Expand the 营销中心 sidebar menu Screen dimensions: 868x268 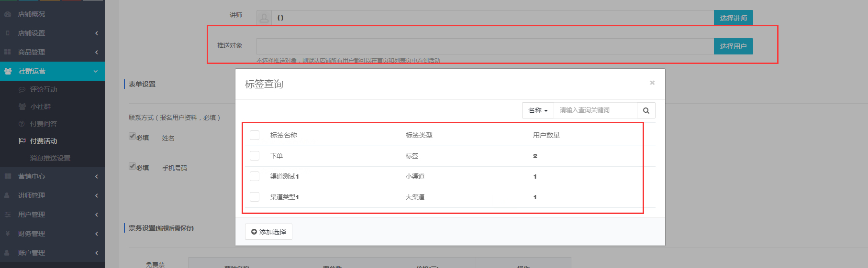point(52,176)
